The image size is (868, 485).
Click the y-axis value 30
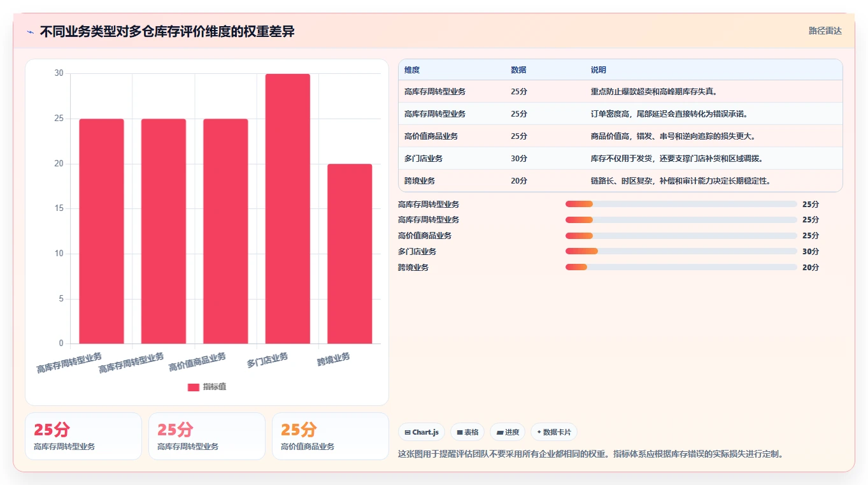tap(59, 73)
